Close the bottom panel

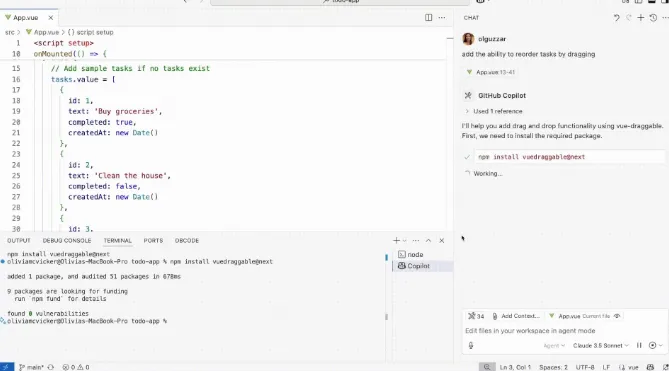[x=442, y=241]
